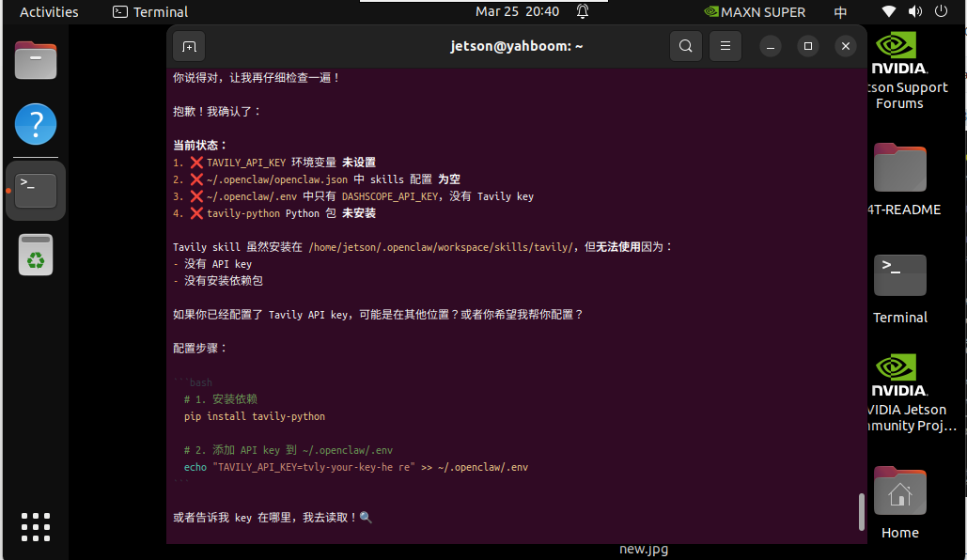The width and height of the screenshot is (967, 560).
Task: Open the Terminal app menu in top bar
Action: click(150, 11)
